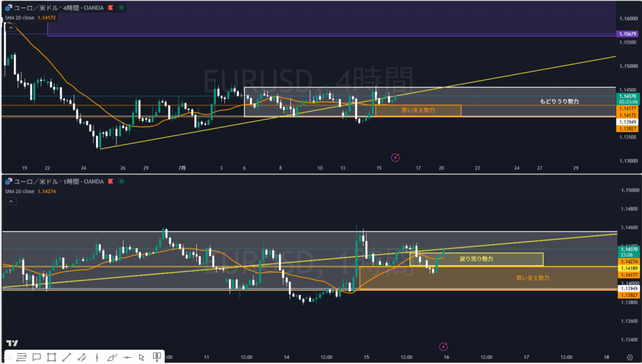This screenshot has width=642, height=364.
Task: Grab the favorites toolbar drag handle
Action: [9, 357]
